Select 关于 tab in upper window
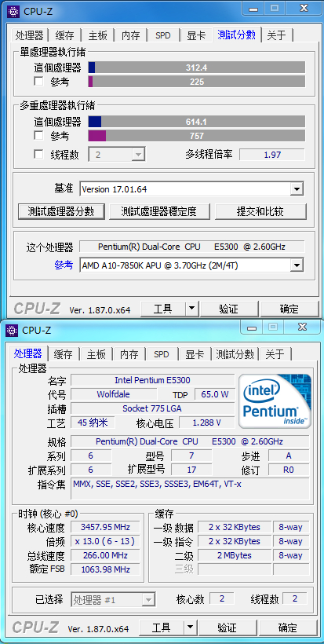The image size is (324, 644). [x=276, y=35]
